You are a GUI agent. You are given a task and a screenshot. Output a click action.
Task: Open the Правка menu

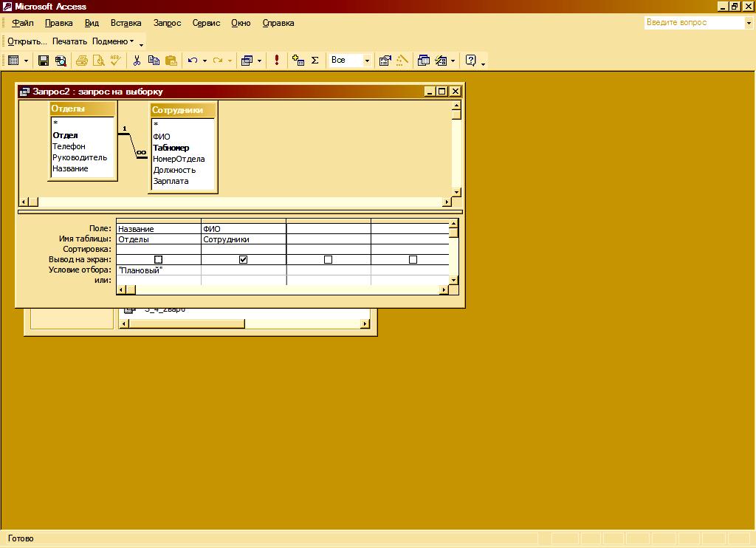(x=59, y=23)
